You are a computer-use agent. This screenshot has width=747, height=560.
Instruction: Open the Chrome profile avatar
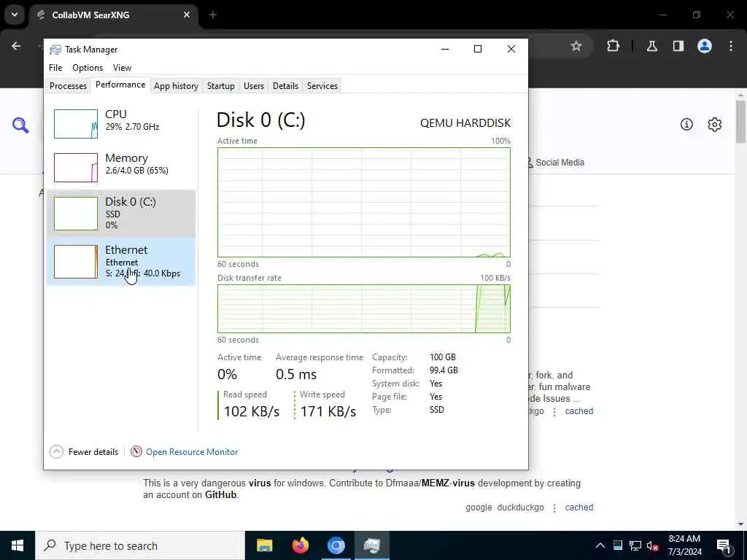[705, 46]
